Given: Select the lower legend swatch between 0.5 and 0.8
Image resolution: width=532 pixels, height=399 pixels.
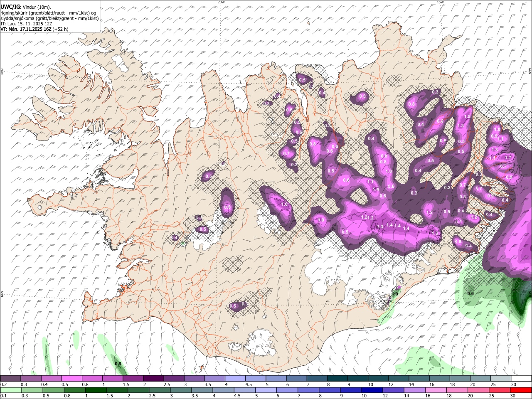Looking at the screenshot, I should (x=53, y=390).
